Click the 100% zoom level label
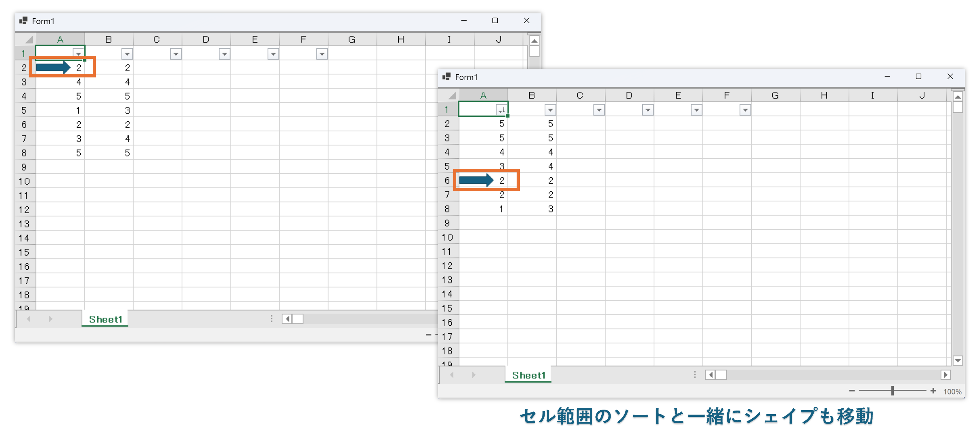Screen dimensions: 980x432 952,392
